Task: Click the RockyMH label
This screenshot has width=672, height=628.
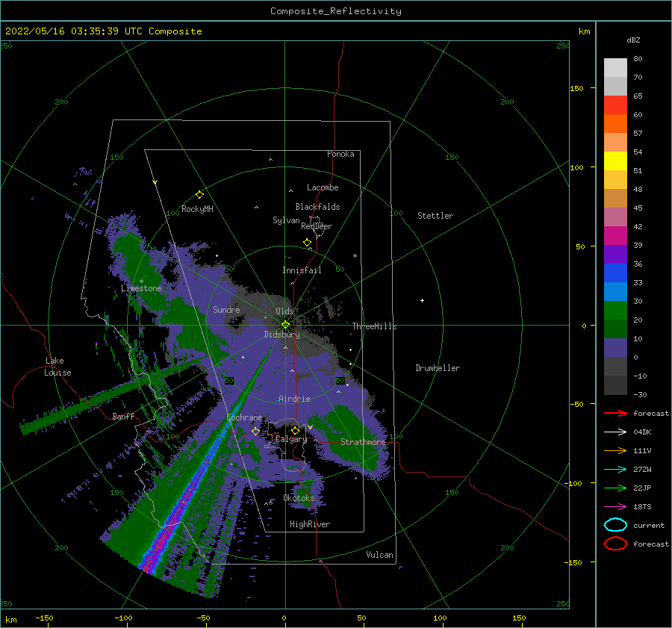Action: 197,209
